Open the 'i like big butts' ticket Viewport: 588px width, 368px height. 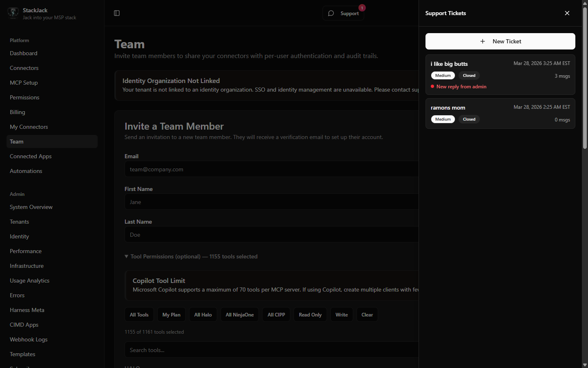[500, 74]
